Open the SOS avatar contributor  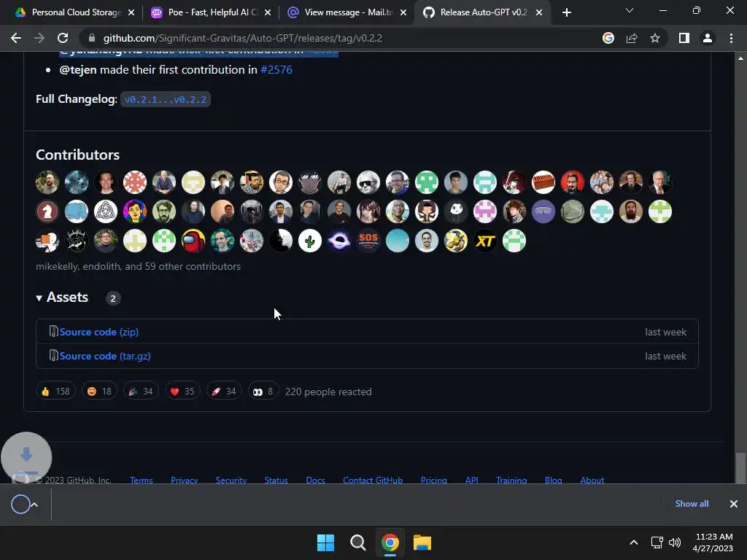coord(368,241)
